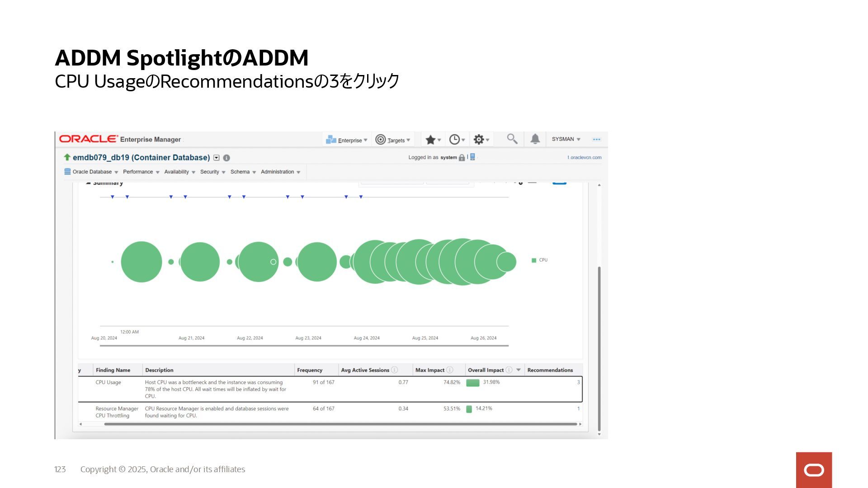Viewport: 868px width, 488px height.
Task: Open the Enterprise menu
Action: (347, 140)
